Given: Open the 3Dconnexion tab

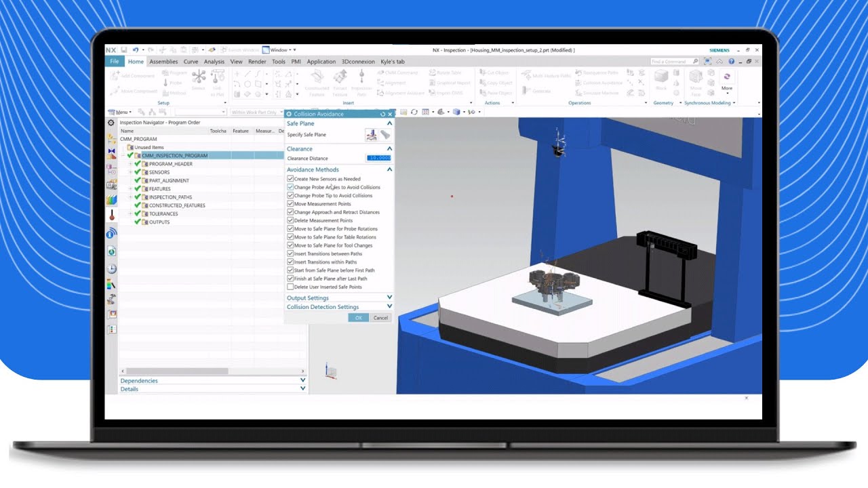Looking at the screenshot, I should click(358, 62).
